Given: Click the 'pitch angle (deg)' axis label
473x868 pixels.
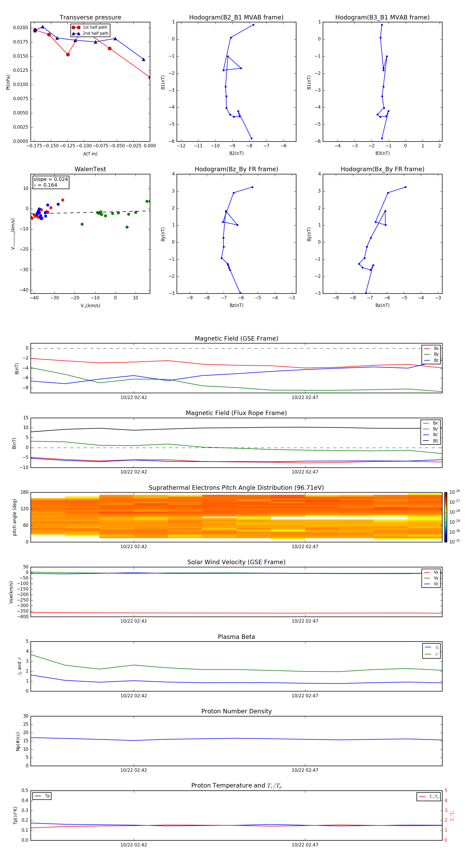Looking at the screenshot, I should pyautogui.click(x=14, y=517).
